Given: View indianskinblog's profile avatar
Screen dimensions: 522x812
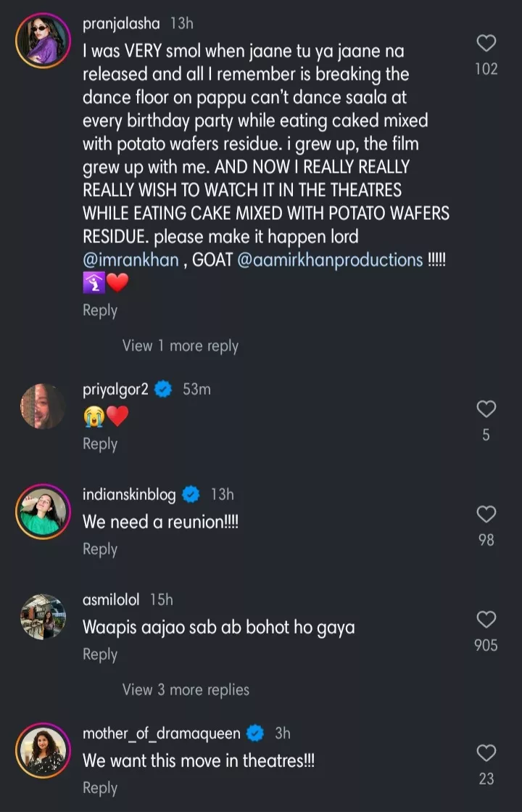Looking at the screenshot, I should coord(41,512).
